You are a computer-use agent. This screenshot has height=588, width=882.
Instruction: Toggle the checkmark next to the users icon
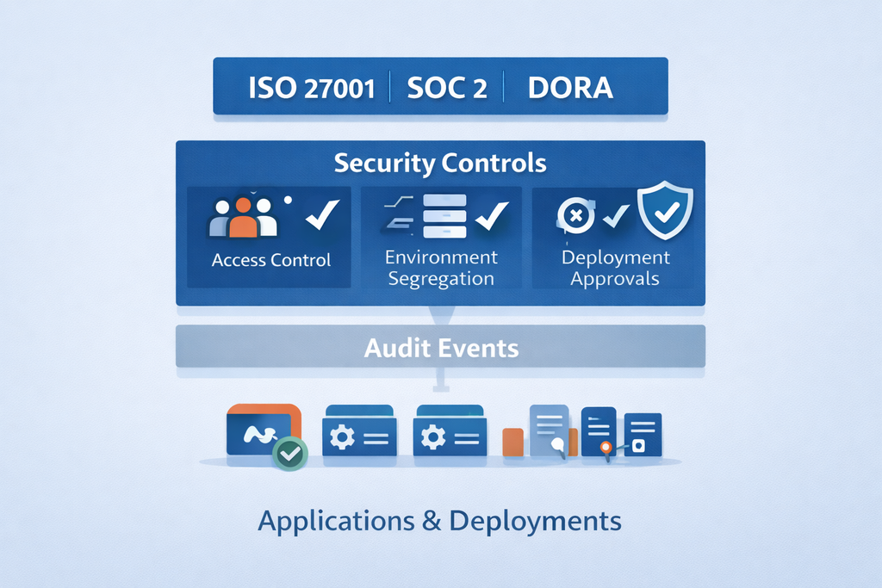[323, 214]
